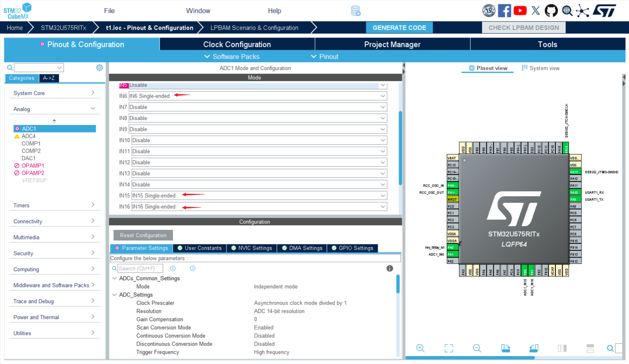
Task: Rotate chip counter-clockwise with rotate icon
Action: pyautogui.click(x=534, y=348)
